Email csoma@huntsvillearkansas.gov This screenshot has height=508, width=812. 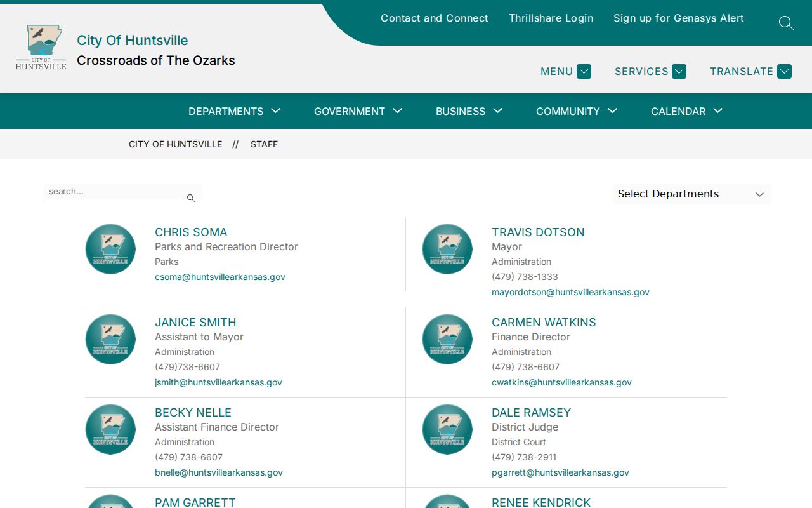click(x=220, y=277)
